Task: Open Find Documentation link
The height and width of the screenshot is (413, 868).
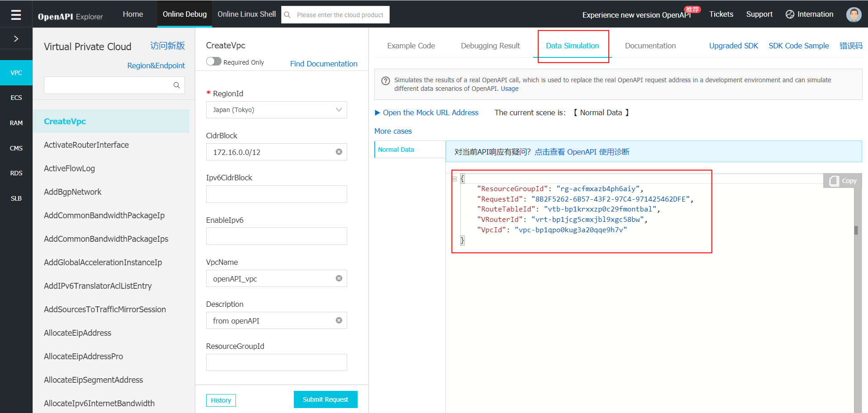Action: coord(324,64)
